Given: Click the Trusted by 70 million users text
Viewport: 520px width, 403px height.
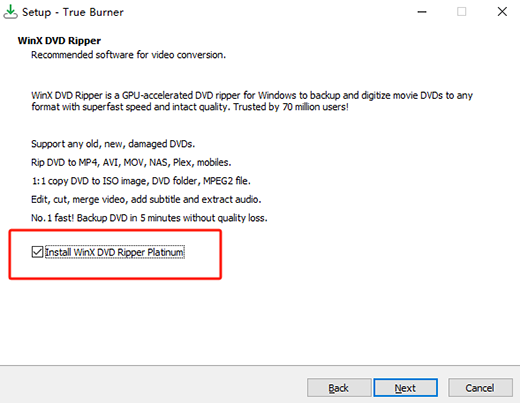Looking at the screenshot, I should pos(291,107).
